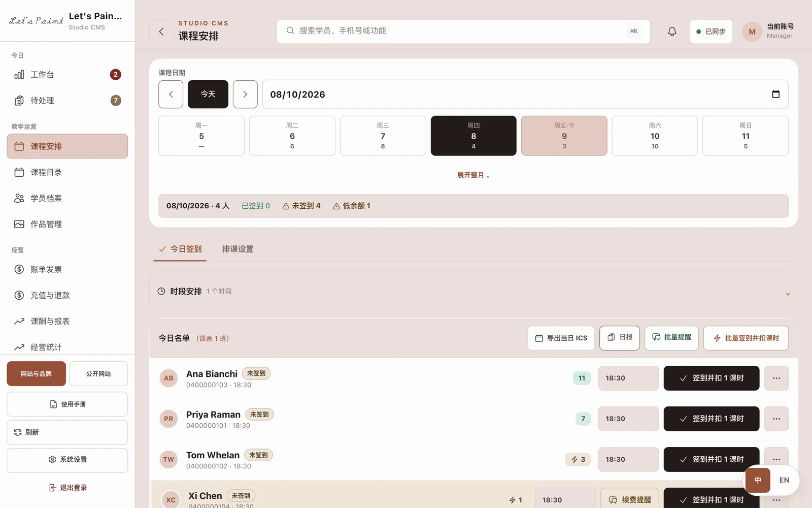Switch to 排课设置 tab
812x508 pixels.
click(x=238, y=249)
